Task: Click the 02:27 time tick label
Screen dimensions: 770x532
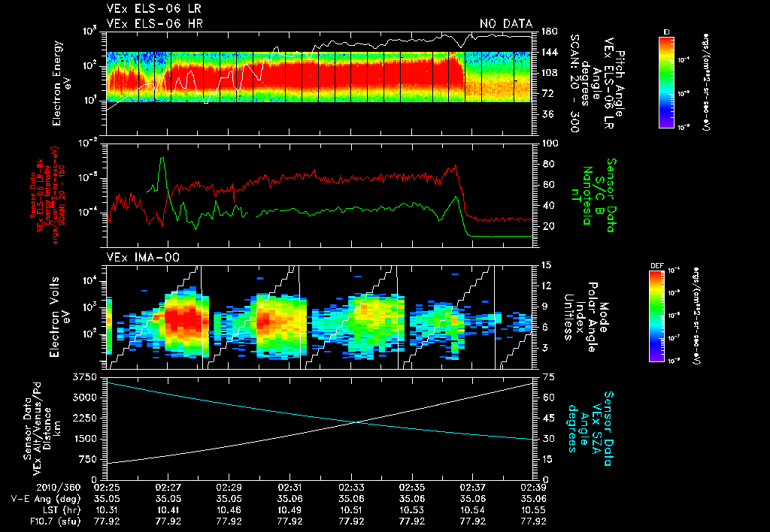Action: [x=168, y=488]
